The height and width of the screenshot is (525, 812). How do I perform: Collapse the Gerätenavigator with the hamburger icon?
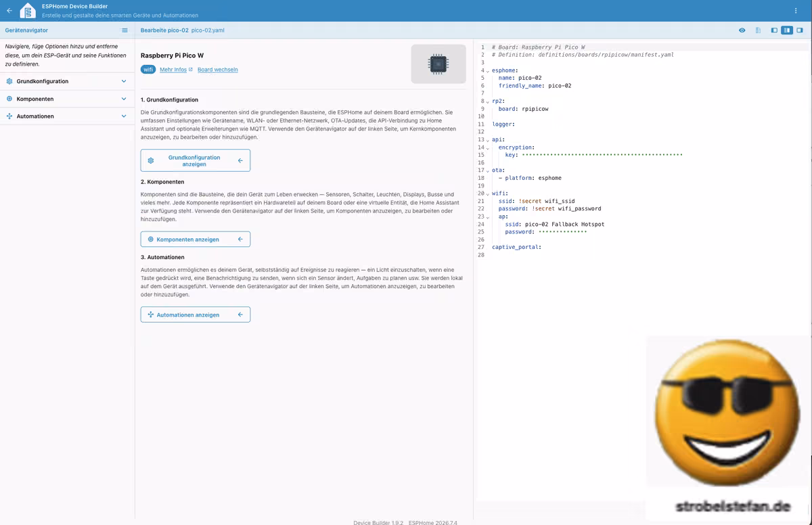tap(125, 30)
